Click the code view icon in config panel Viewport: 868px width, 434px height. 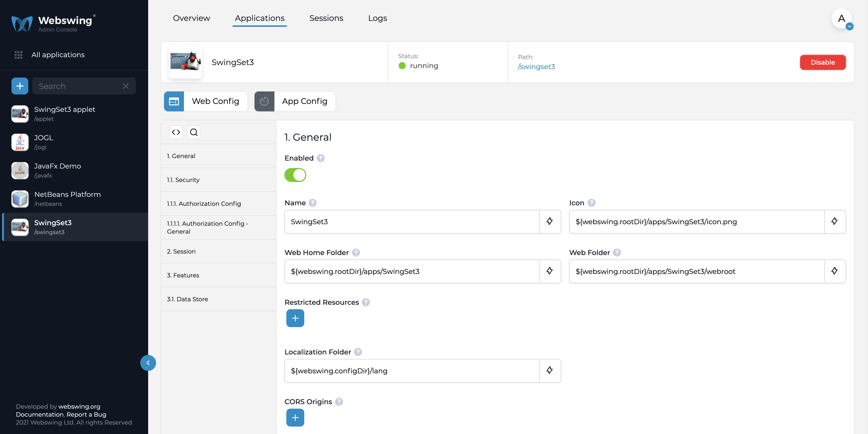point(176,132)
